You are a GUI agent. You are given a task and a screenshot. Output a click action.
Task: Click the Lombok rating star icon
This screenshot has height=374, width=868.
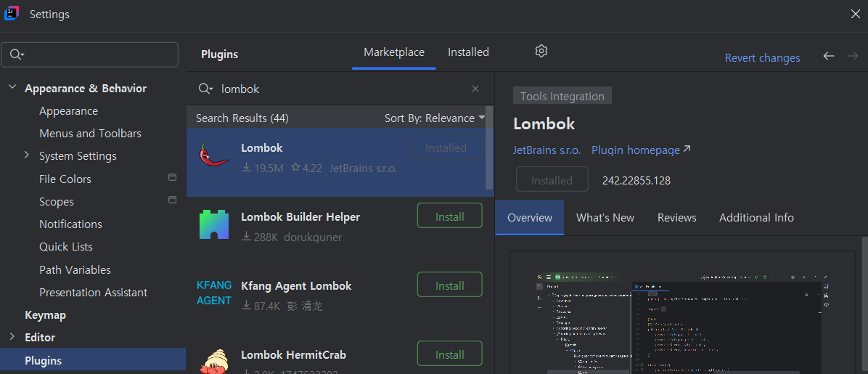click(x=295, y=167)
